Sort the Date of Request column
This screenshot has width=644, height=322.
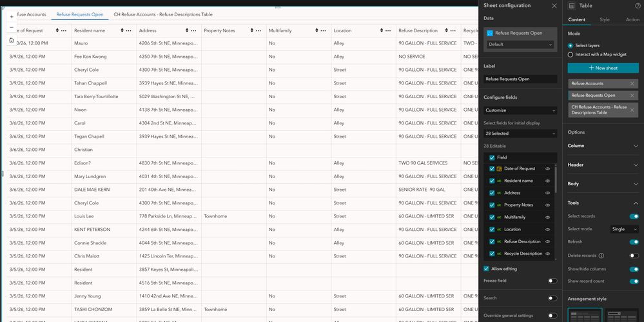(57, 30)
